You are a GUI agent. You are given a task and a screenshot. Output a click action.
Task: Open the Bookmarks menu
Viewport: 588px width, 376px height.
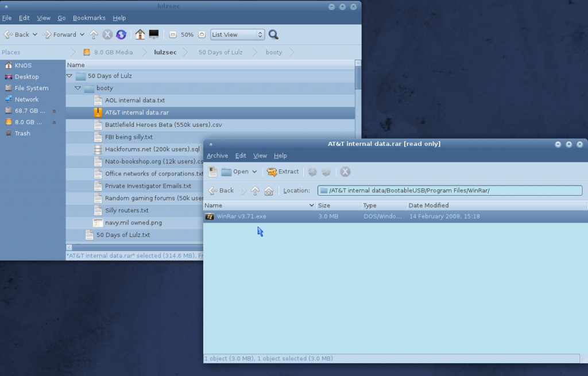(x=89, y=18)
